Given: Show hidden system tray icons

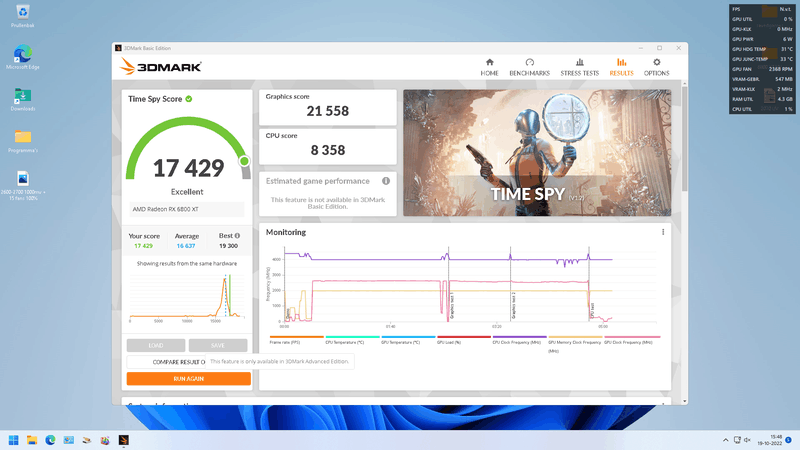Looking at the screenshot, I should coord(726,440).
